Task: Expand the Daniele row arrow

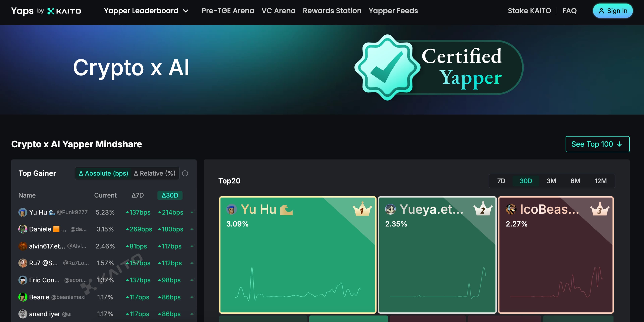Action: (192, 229)
